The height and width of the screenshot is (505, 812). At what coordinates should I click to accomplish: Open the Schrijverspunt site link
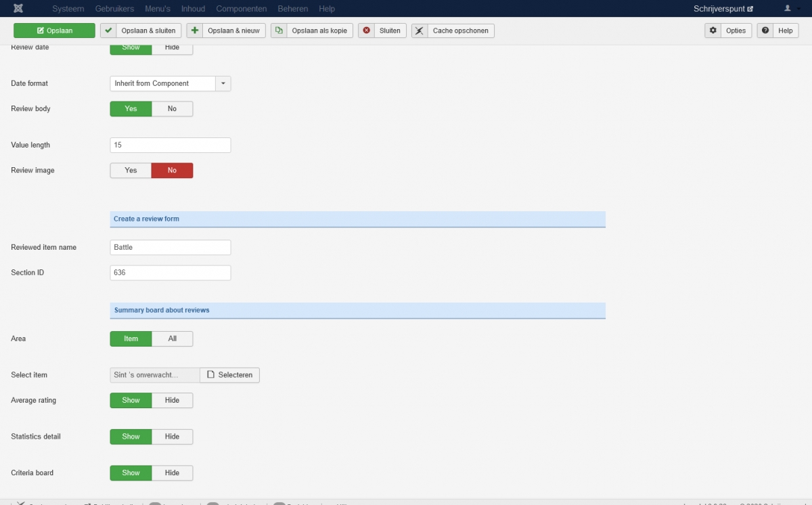tap(723, 9)
